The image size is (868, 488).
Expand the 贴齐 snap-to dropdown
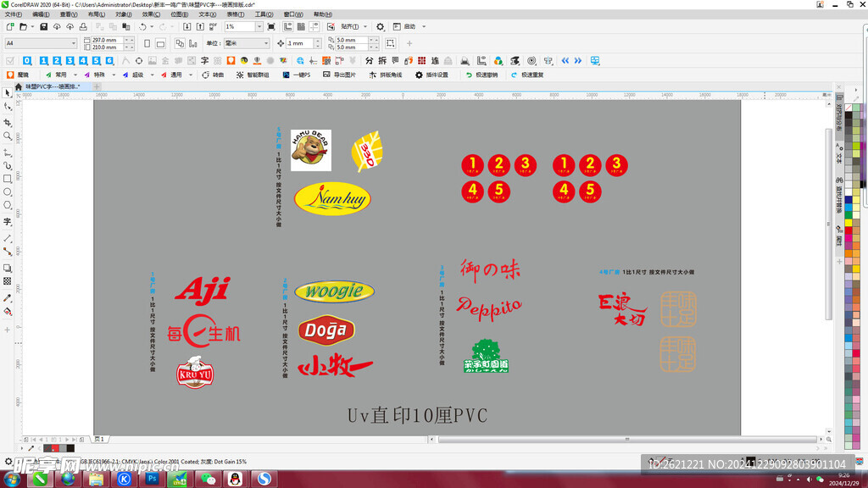[365, 26]
